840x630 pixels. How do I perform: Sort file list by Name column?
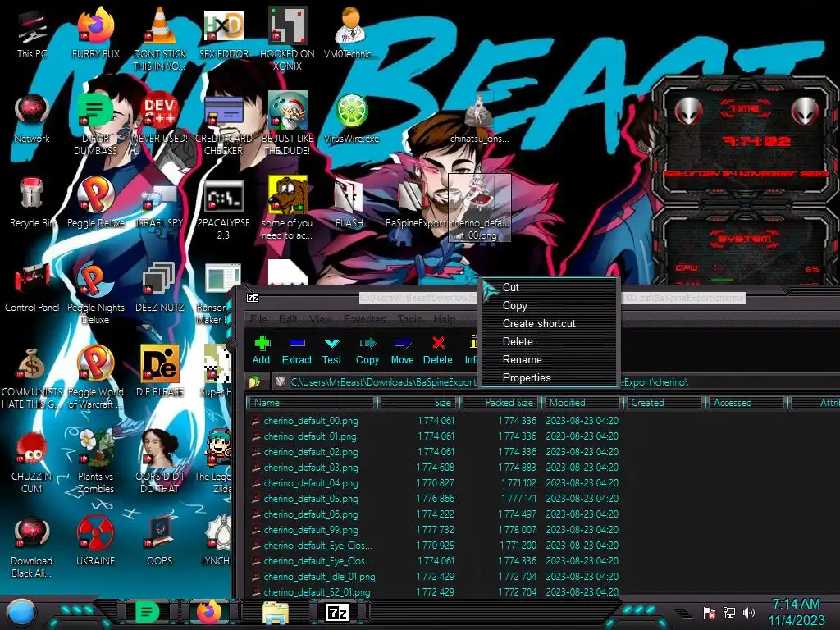pos(311,402)
